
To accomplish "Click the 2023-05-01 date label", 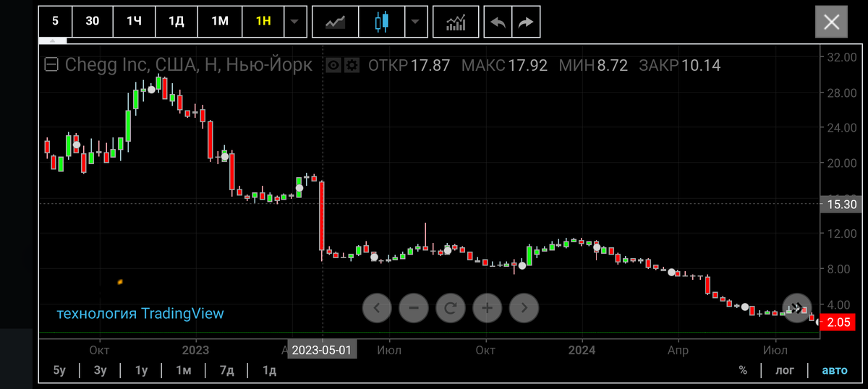I will 322,350.
